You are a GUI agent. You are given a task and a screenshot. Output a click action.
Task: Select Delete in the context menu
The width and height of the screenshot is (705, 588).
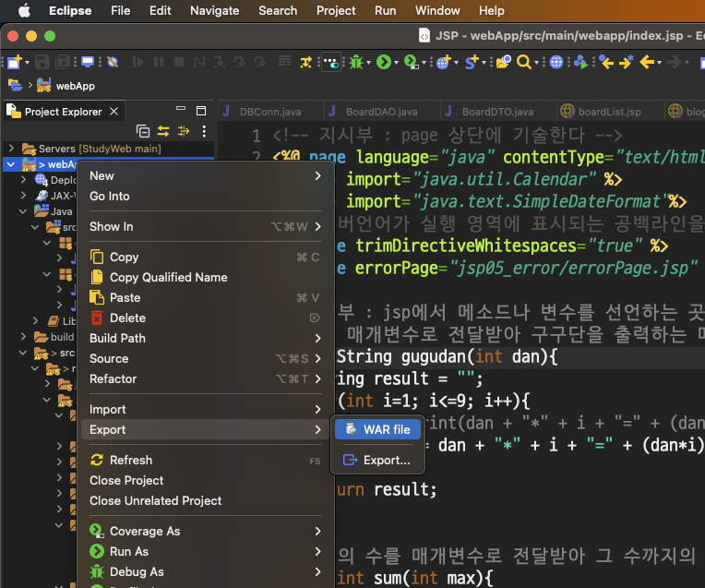[x=206, y=318]
